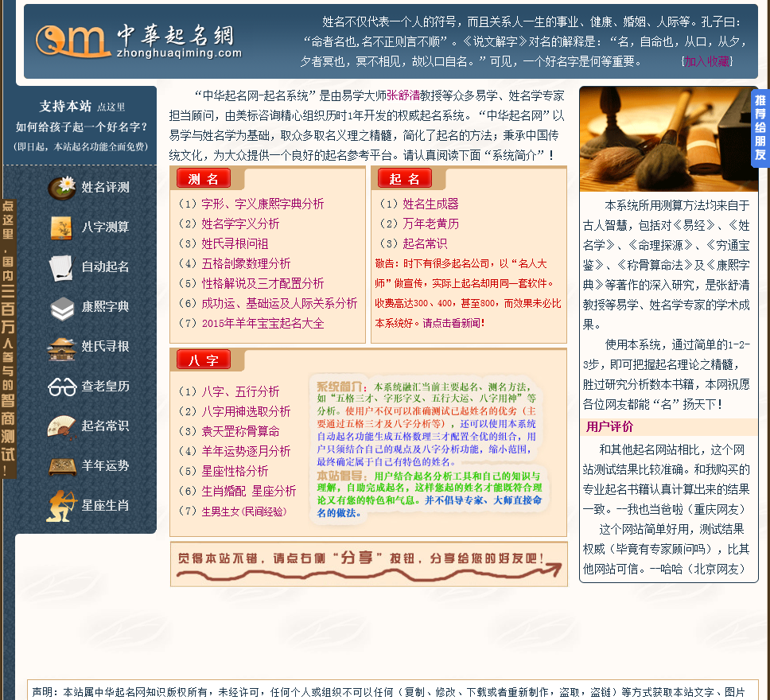Open 羊年运势逐月分析 link
This screenshot has height=700, width=770.
[246, 452]
